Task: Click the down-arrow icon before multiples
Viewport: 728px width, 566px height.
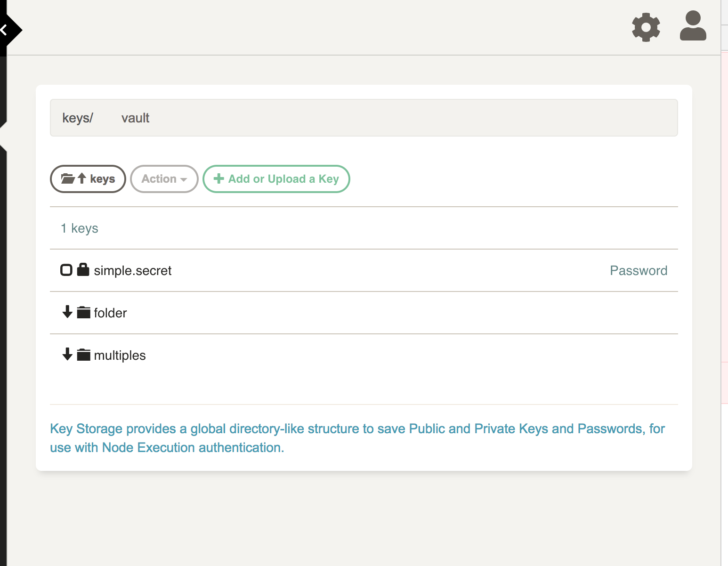Action: coord(66,355)
